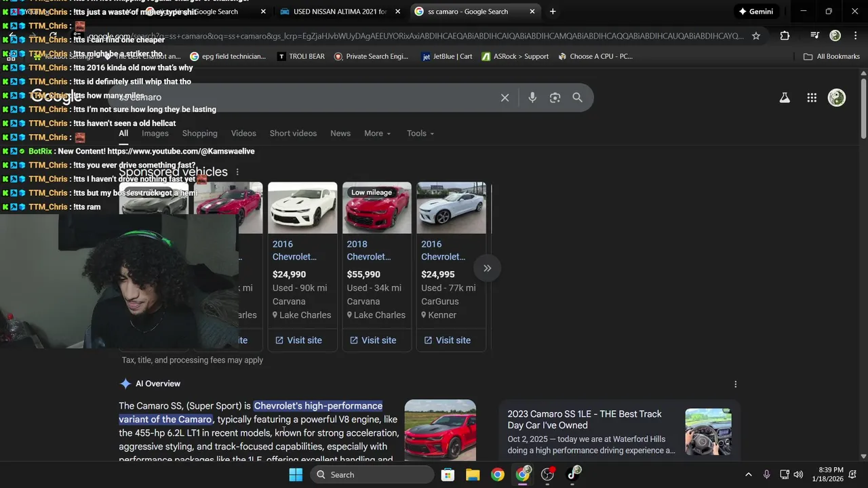This screenshot has width=868, height=488.
Task: Open a new Chrome tab
Action: click(553, 12)
